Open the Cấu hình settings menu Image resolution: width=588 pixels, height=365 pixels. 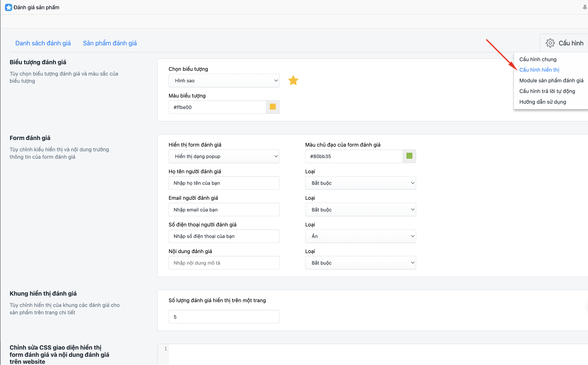[564, 43]
